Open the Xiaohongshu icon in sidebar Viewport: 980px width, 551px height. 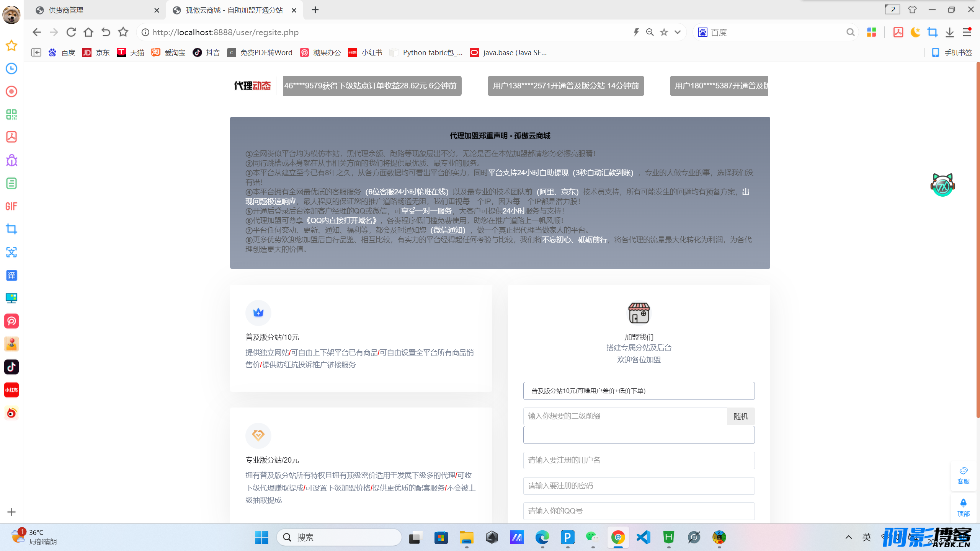(x=11, y=390)
